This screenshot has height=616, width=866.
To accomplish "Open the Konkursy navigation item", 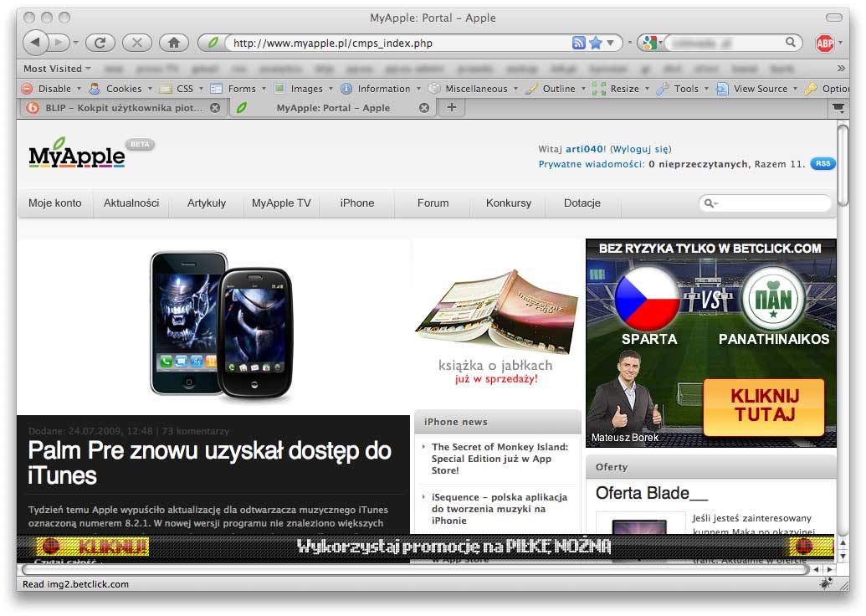I will [x=508, y=203].
